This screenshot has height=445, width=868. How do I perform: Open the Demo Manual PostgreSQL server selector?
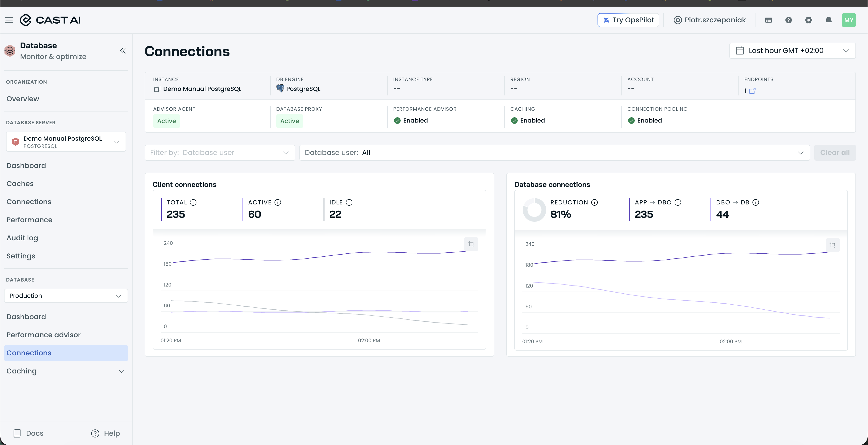coord(66,141)
